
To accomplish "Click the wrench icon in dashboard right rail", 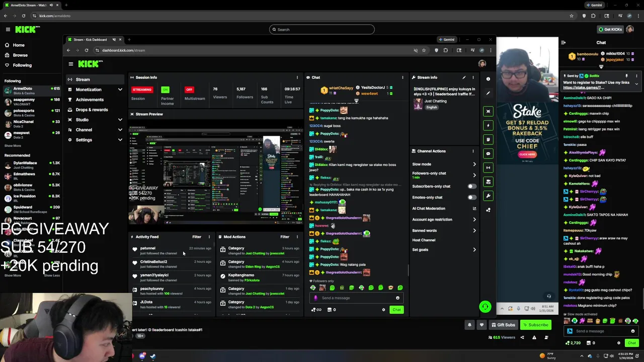I will (x=488, y=196).
